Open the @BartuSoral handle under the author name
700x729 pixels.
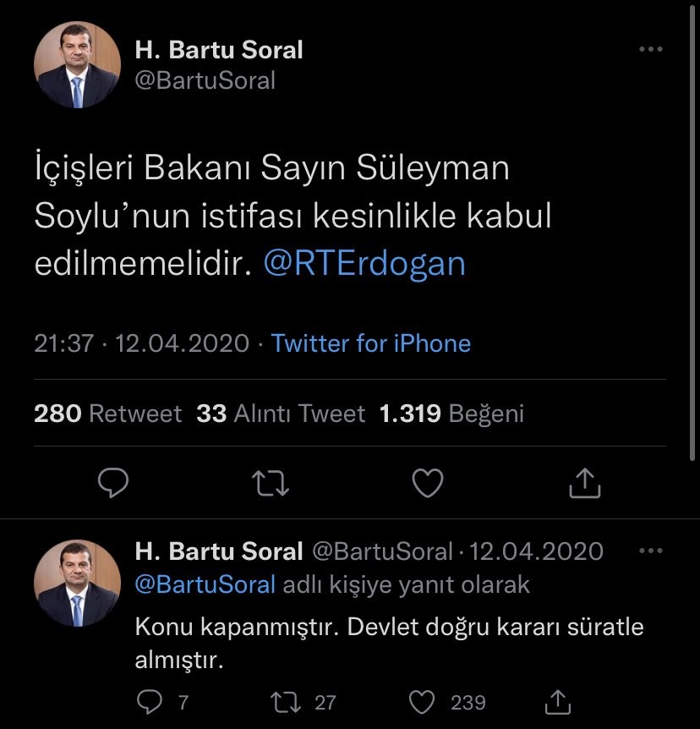(205, 80)
